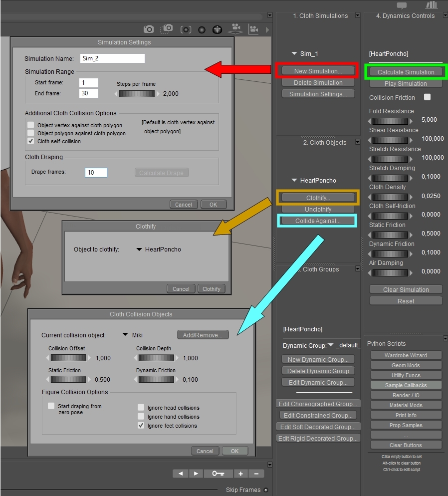Uncheck Ignore feet collisions

point(141,426)
